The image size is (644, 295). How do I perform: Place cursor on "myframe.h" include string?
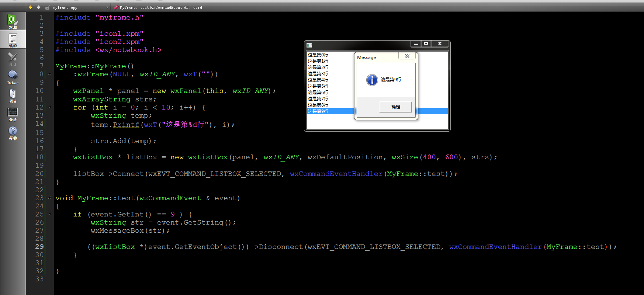120,17
